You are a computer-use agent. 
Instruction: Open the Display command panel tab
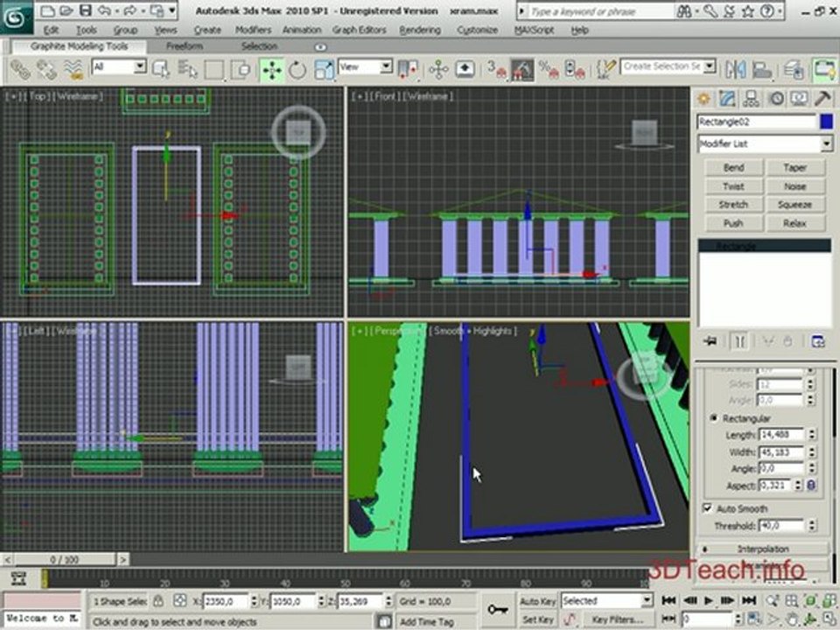point(799,99)
